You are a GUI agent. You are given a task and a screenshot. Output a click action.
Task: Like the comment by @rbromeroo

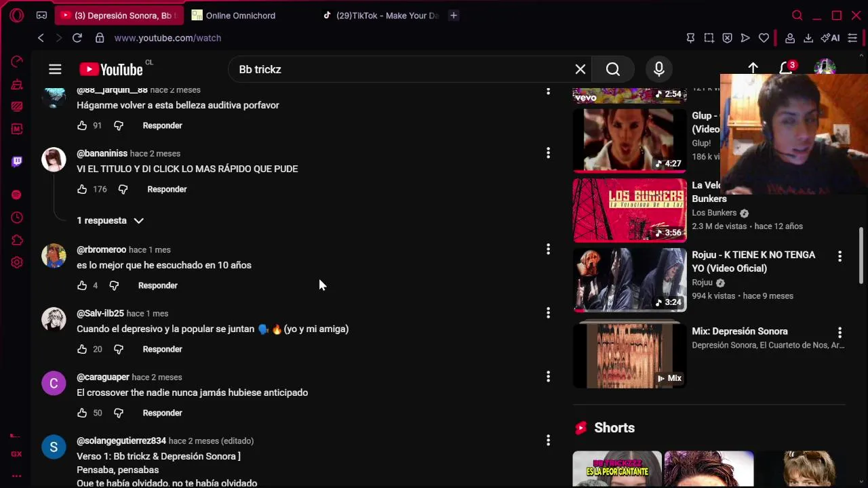(x=82, y=285)
